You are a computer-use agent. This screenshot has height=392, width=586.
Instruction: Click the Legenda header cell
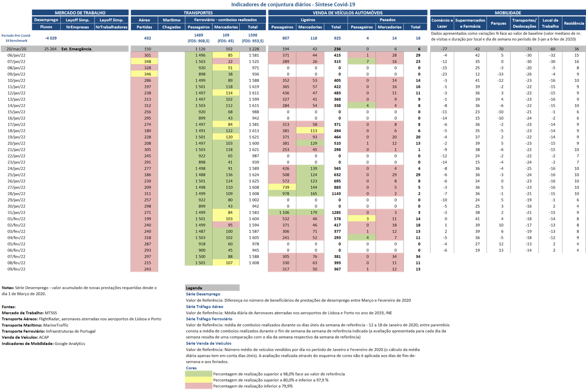click(212, 287)
